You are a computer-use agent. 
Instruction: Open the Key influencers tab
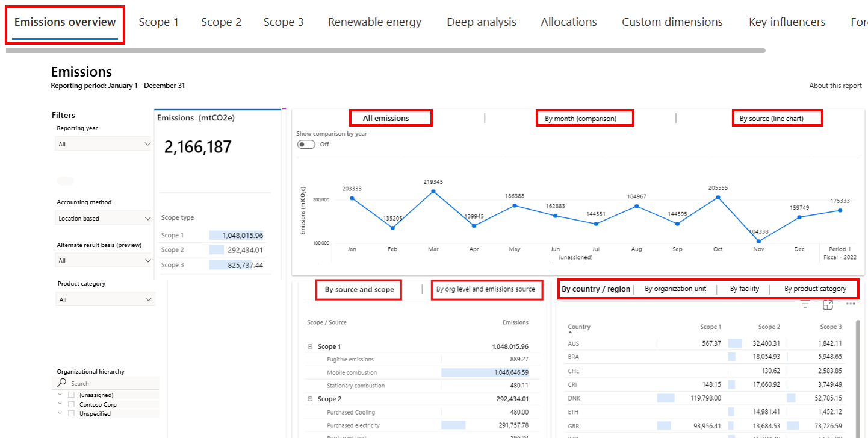787,22
